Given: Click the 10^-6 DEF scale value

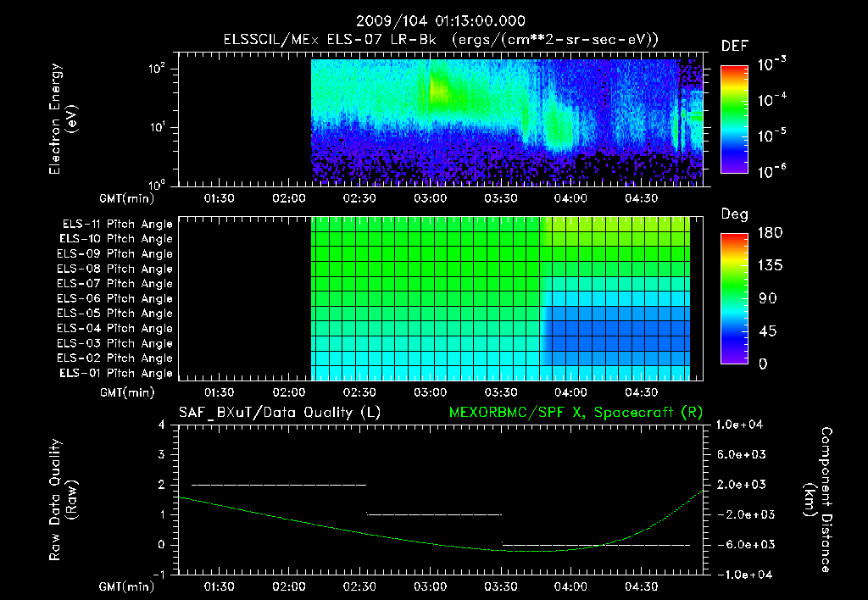Looking at the screenshot, I should [771, 171].
